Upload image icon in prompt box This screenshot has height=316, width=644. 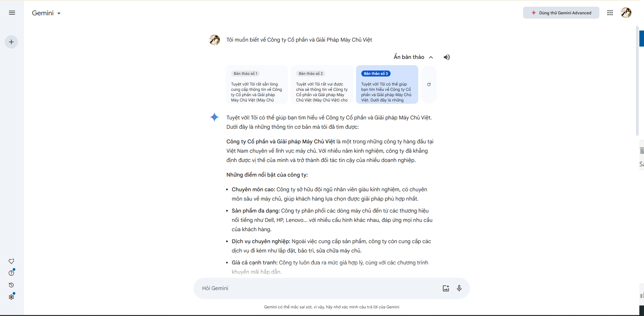coord(446,288)
